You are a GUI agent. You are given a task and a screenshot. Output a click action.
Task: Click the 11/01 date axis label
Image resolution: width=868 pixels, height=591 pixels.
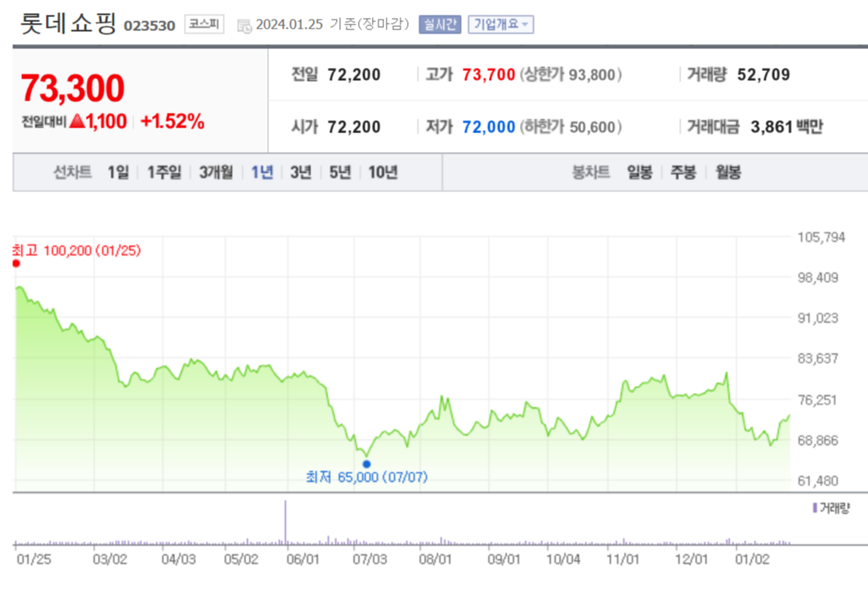pos(623,559)
